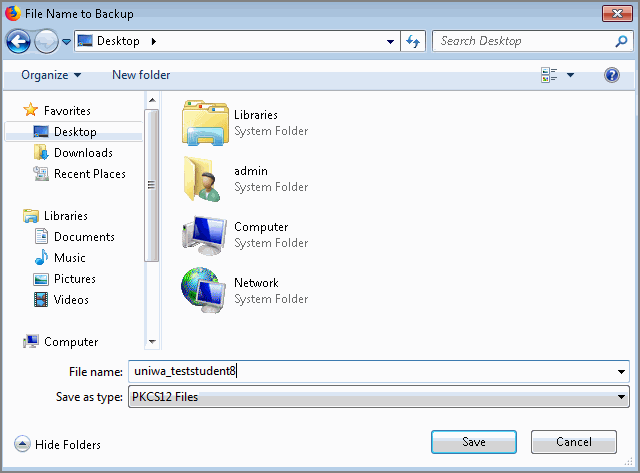Select the Libraries system folder icon
640x473 pixels.
point(205,123)
